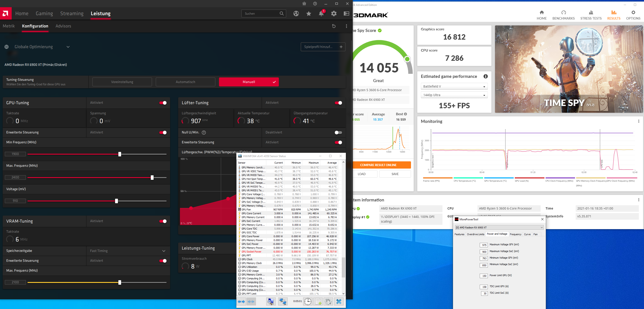Open 3DMark STRESS TESTS icon
The height and width of the screenshot is (309, 644).
click(591, 15)
